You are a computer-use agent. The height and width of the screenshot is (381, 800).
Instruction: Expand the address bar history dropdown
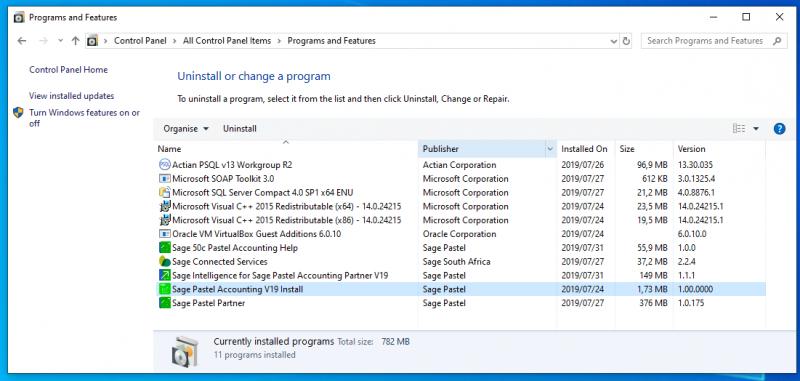pyautogui.click(x=614, y=41)
